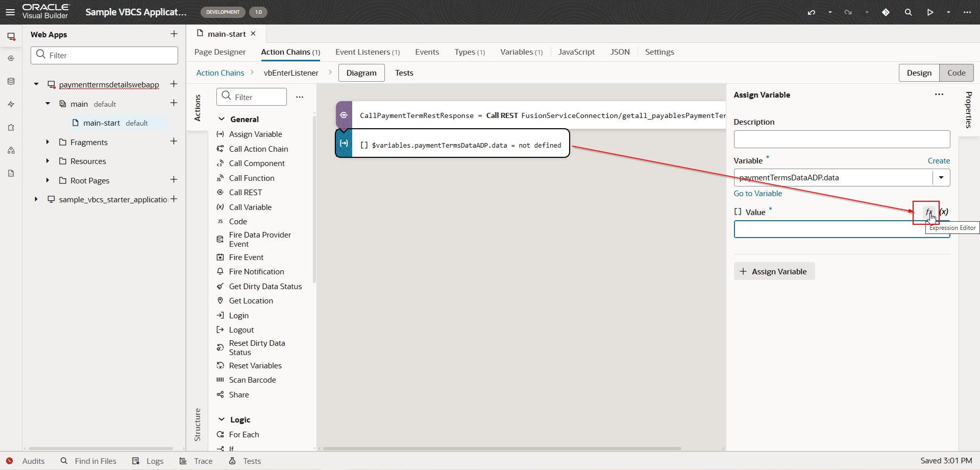Expand the Root Pages folder

[47, 180]
